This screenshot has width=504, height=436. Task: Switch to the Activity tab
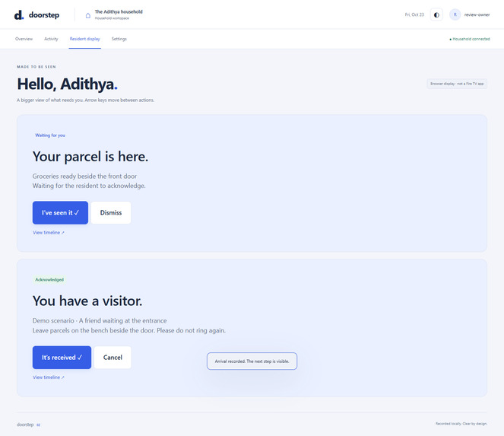pos(51,39)
